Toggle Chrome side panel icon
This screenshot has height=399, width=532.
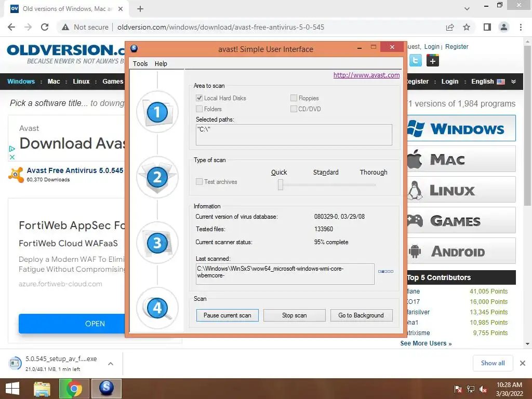[x=487, y=27]
